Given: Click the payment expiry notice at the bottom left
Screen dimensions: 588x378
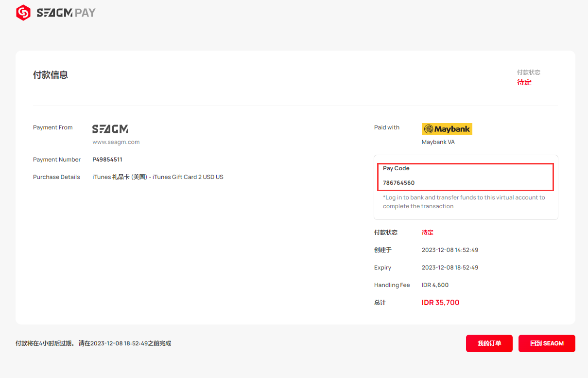Looking at the screenshot, I should [x=93, y=343].
